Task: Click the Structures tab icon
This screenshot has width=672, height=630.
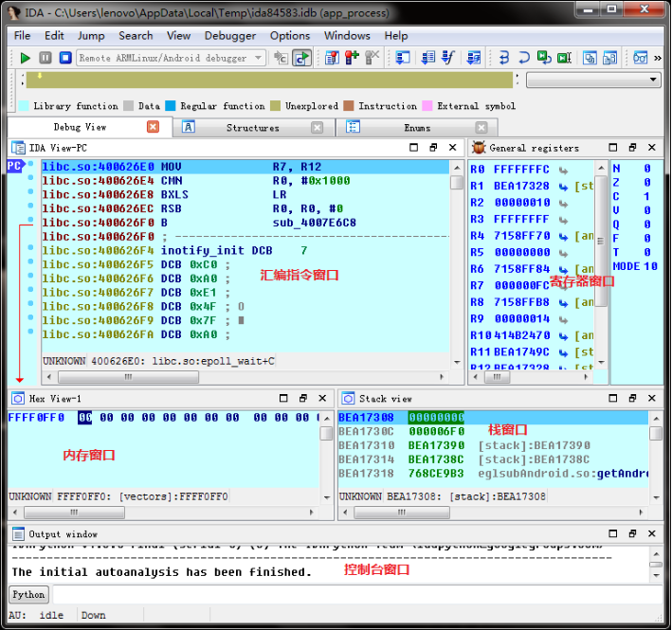Action: [x=189, y=127]
